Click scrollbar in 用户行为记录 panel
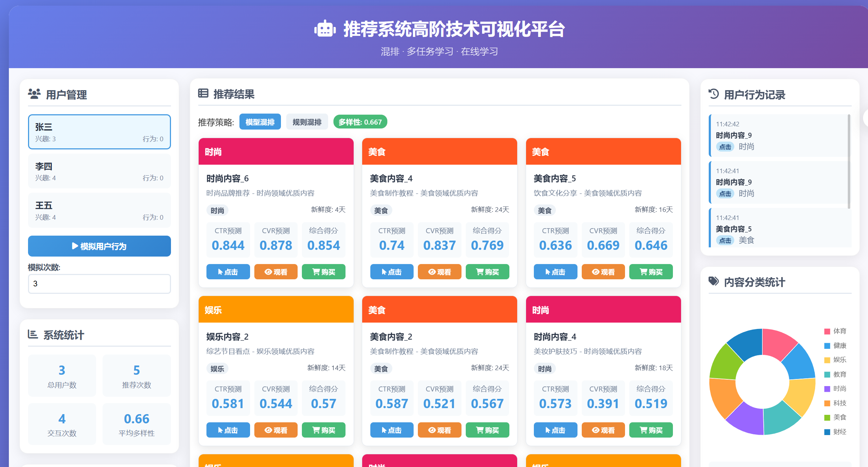 [849, 161]
